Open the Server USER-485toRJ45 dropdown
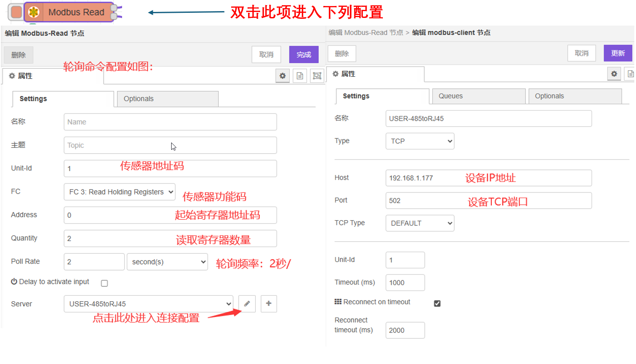Screen dimensions: 636x364 [149, 304]
